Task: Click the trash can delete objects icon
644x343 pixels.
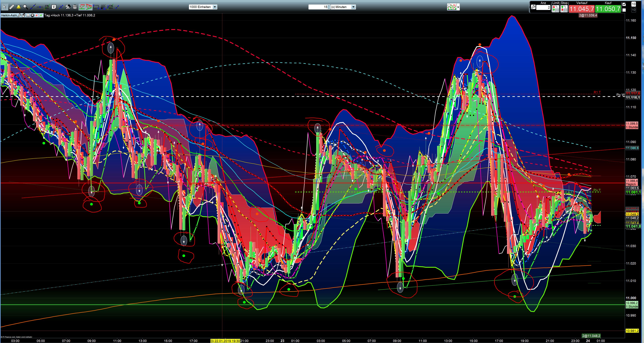Action: point(75,7)
